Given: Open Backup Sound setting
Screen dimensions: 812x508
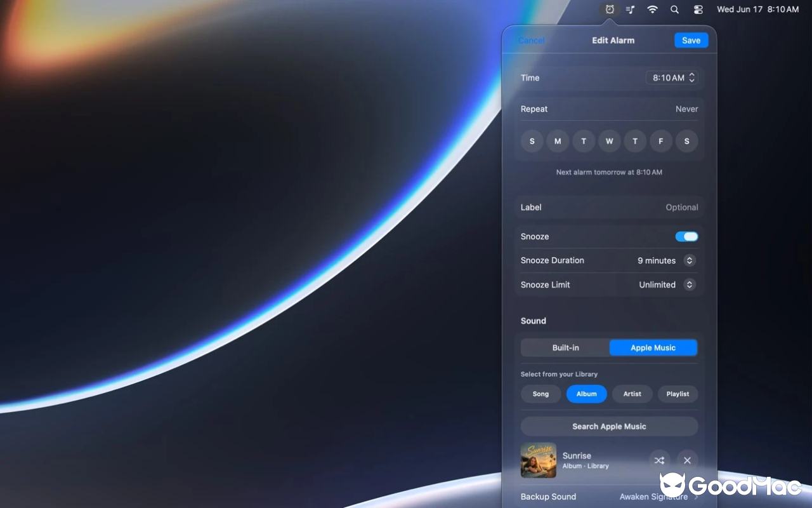Looking at the screenshot, I should 609,497.
